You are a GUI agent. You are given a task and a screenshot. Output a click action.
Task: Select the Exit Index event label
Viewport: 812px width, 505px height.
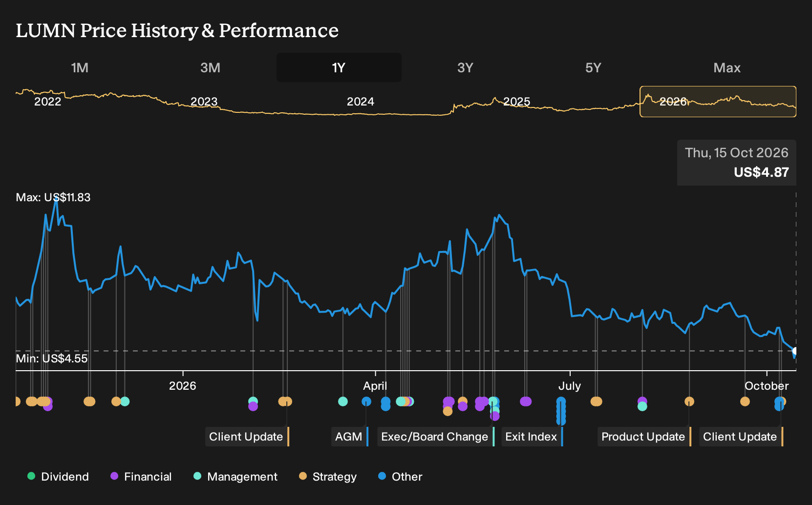point(532,437)
